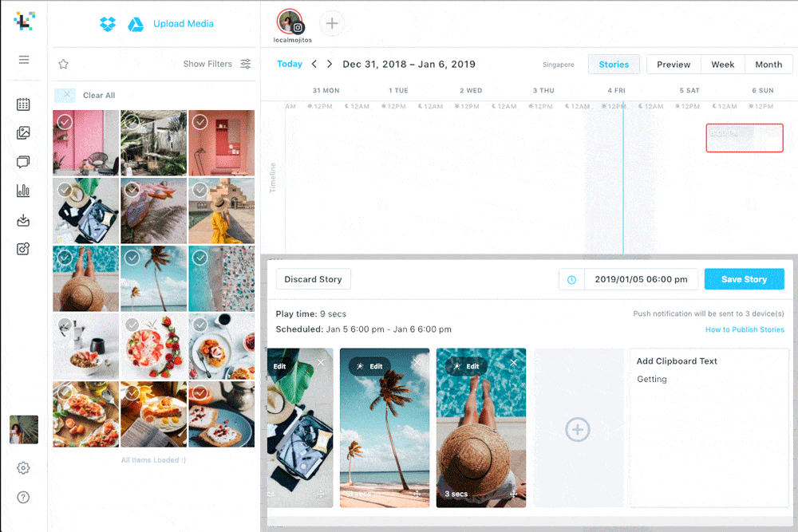Open the Collect media download icon
Screen dimensions: 798x532
click(24, 220)
